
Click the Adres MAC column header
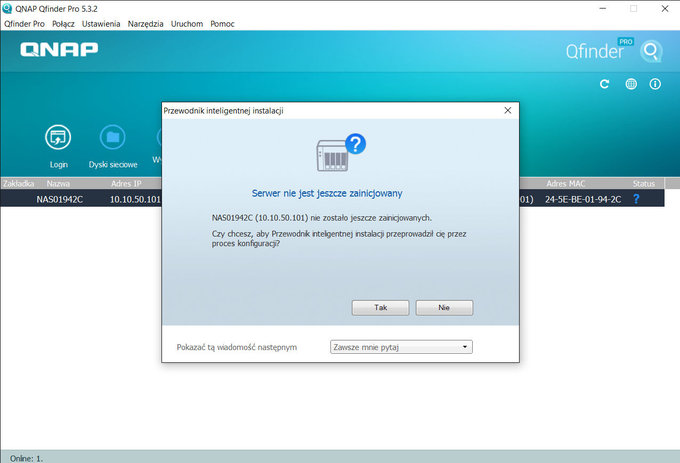click(566, 183)
